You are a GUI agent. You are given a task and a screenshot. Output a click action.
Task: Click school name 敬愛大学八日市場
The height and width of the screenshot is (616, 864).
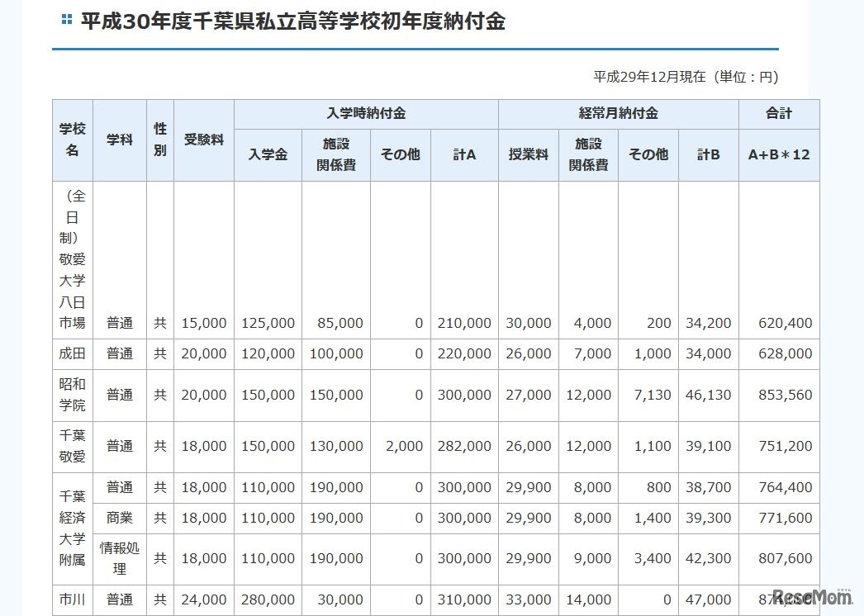pos(72,291)
